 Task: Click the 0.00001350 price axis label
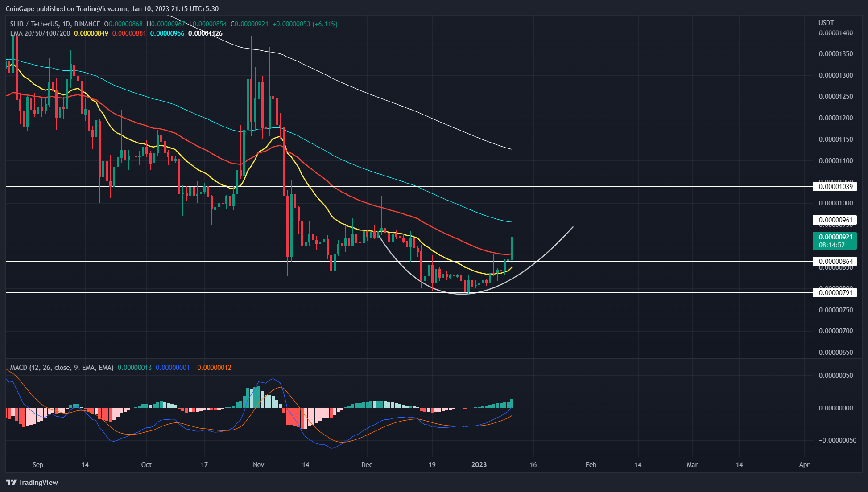tap(836, 54)
